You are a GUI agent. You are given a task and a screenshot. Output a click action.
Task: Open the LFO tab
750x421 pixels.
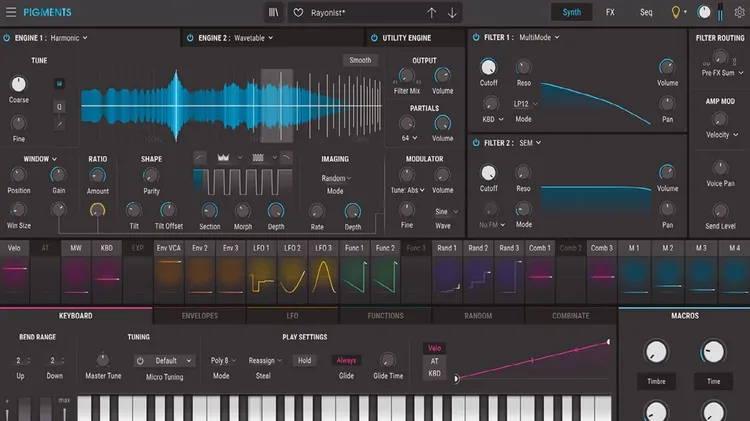point(292,316)
